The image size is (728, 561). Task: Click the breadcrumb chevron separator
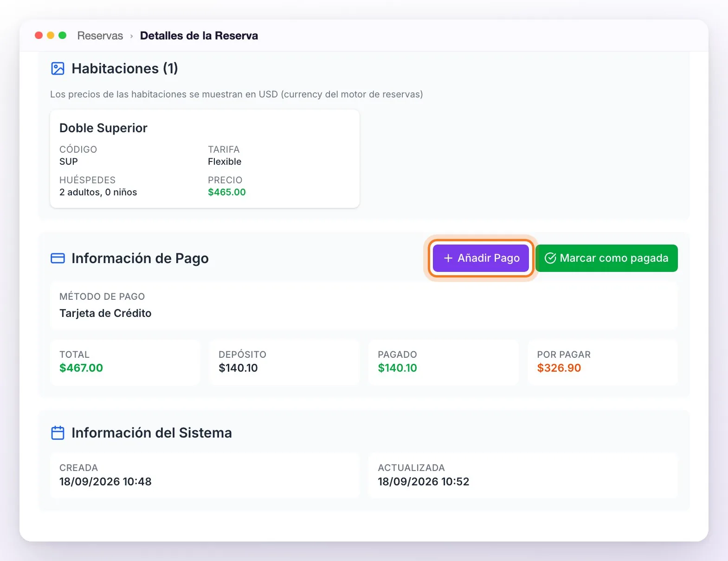click(131, 36)
